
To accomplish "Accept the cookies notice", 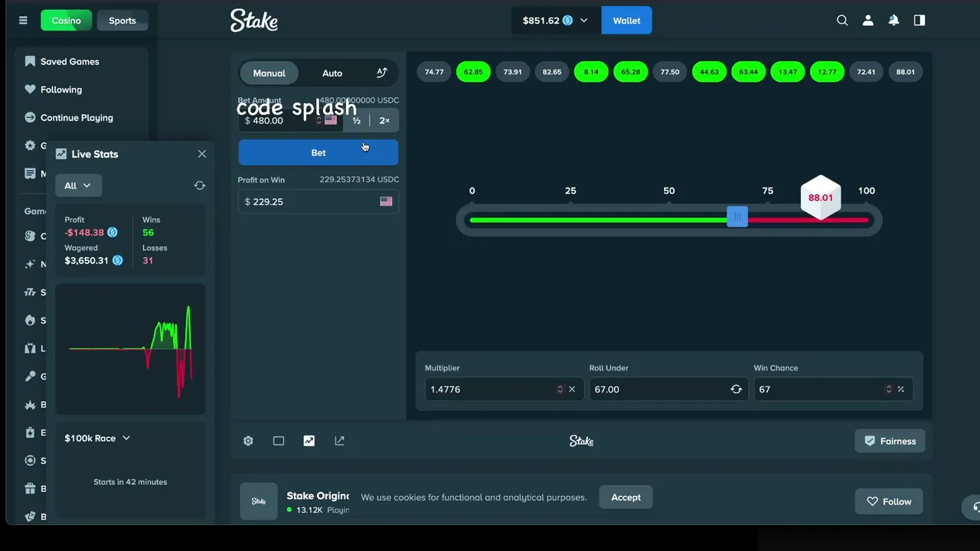I will pos(626,497).
